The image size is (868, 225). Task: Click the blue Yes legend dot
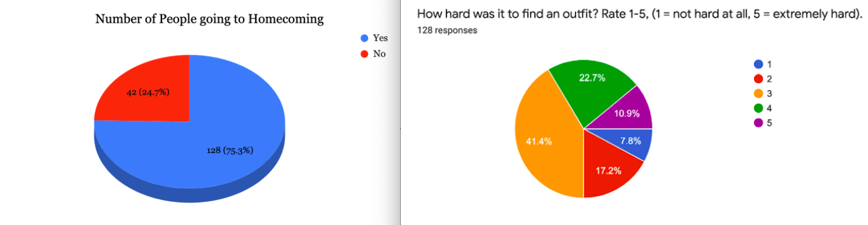point(364,38)
